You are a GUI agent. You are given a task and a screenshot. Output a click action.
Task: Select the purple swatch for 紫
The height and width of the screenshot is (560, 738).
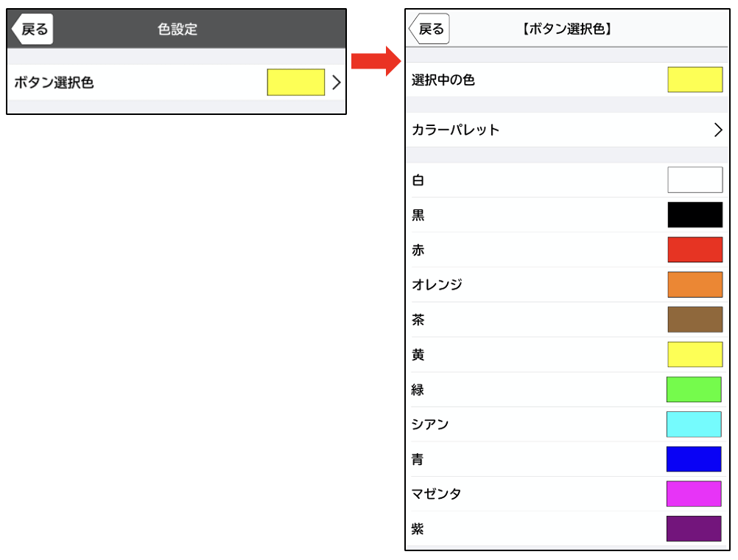(x=693, y=529)
